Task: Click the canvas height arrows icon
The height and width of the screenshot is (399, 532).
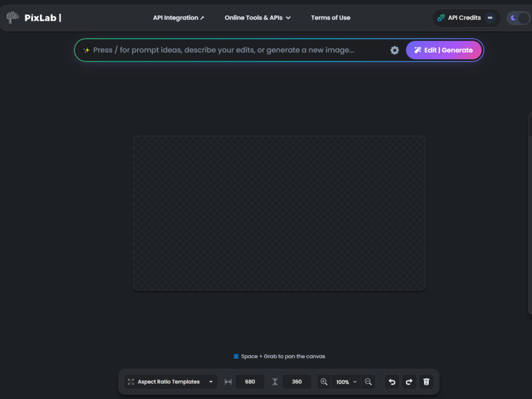Action: pyautogui.click(x=275, y=381)
